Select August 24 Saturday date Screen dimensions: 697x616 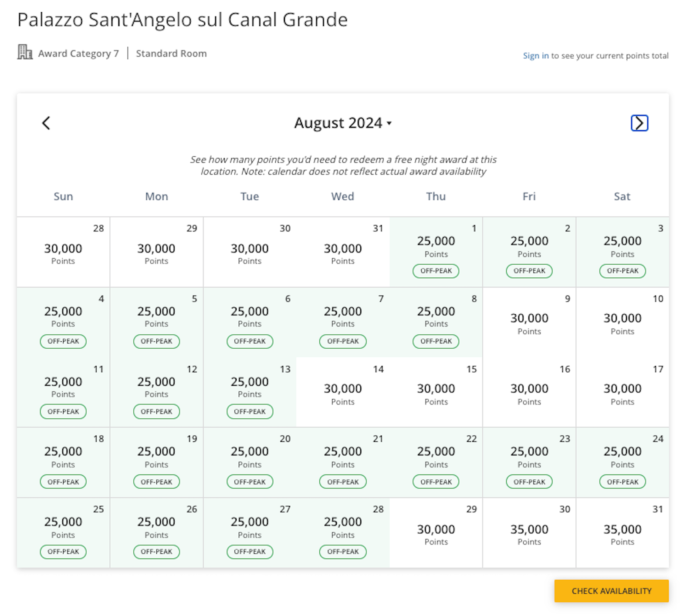tap(623, 462)
